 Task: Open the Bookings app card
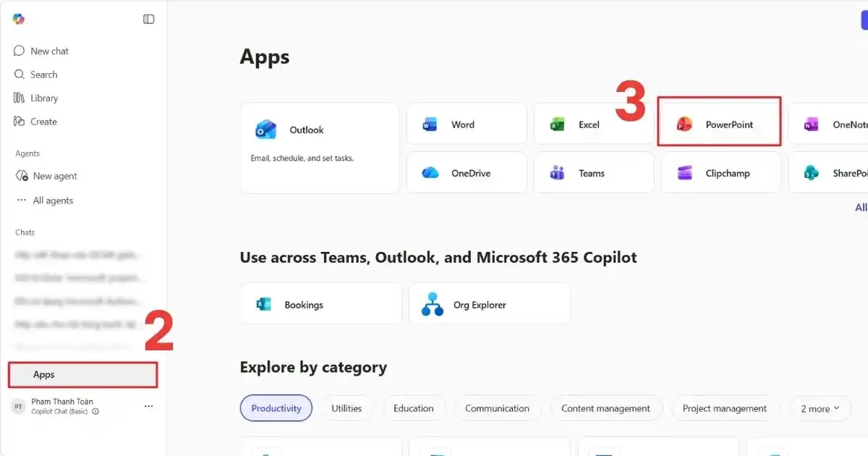(321, 304)
